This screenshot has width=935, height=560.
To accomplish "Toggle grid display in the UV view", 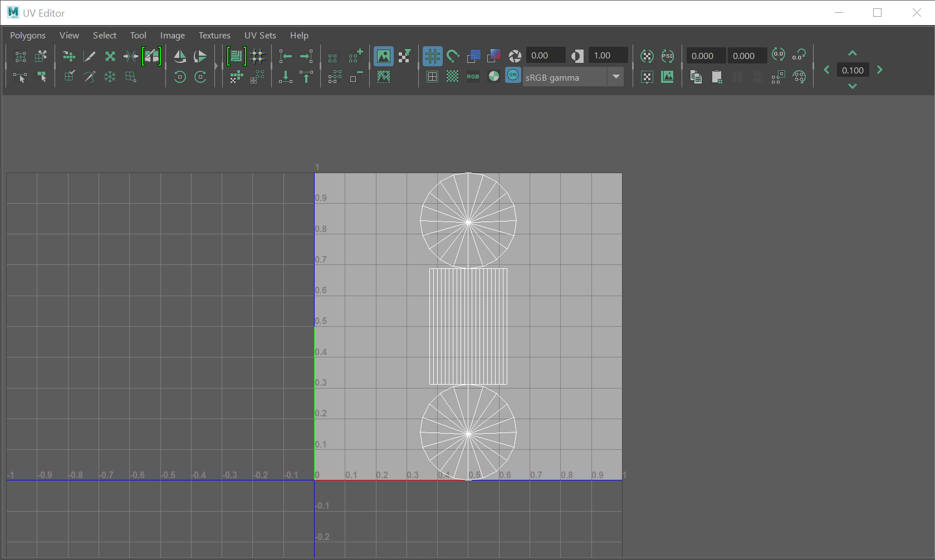I will click(432, 56).
